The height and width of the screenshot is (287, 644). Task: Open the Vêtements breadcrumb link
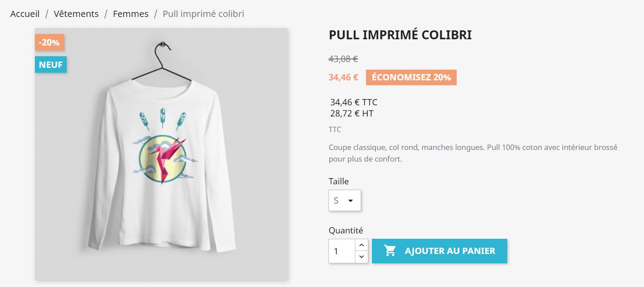[x=76, y=13]
